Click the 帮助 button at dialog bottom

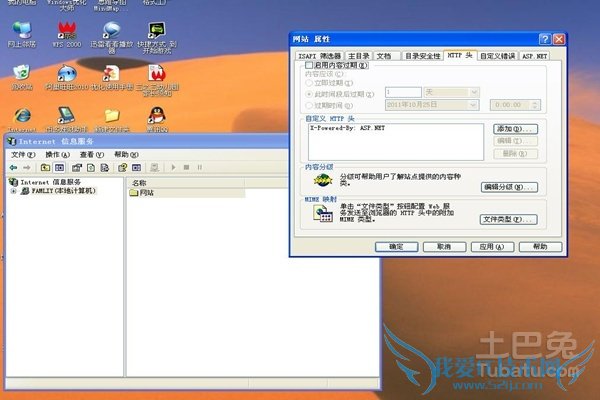540,247
